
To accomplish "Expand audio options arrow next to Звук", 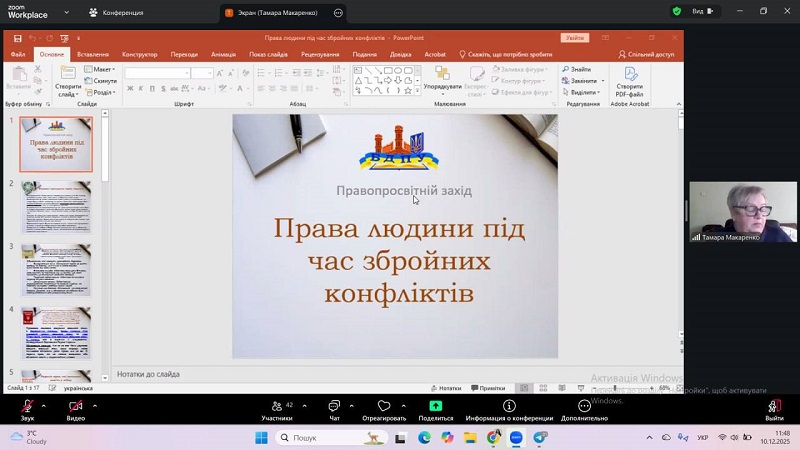I will tap(43, 405).
